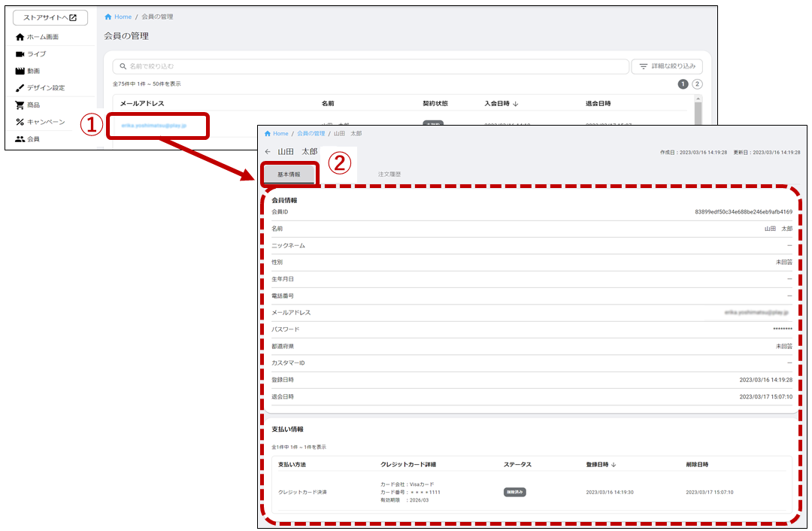Screen dimensions: 812x531
Task: Click the 名前 column header in member list
Action: [328, 104]
